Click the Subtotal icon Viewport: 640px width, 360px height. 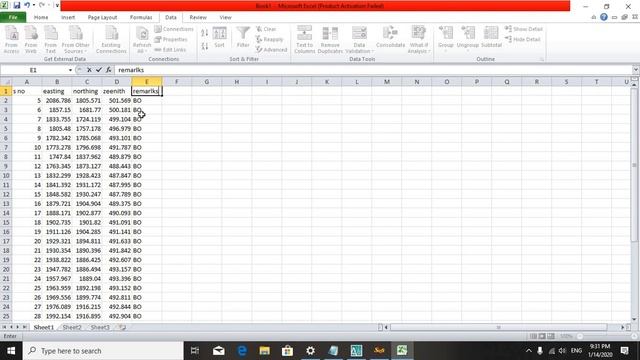[x=491, y=38]
